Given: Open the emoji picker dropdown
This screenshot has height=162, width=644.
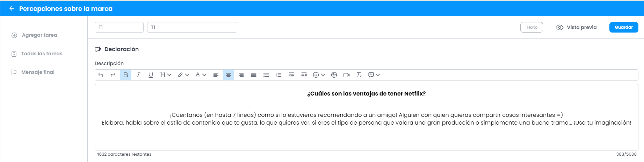Looking at the screenshot, I should tap(319, 75).
